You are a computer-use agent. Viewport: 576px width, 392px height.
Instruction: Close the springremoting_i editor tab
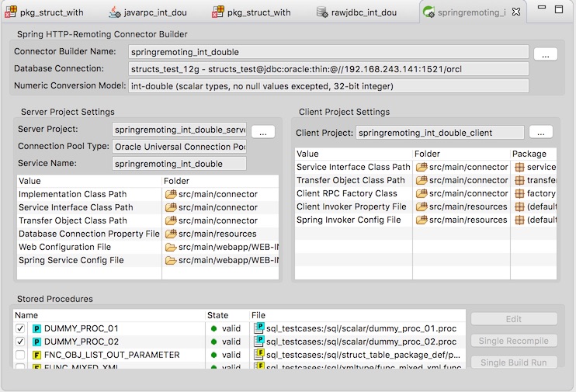516,12
